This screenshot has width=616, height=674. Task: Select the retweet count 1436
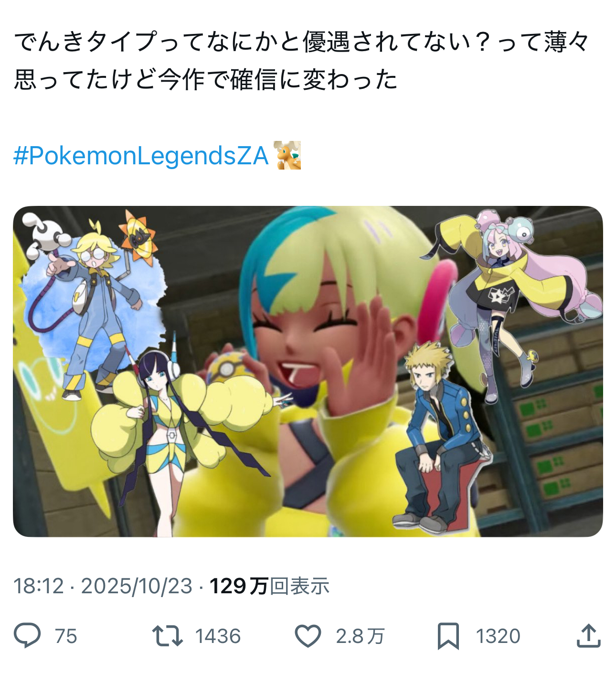(218, 636)
